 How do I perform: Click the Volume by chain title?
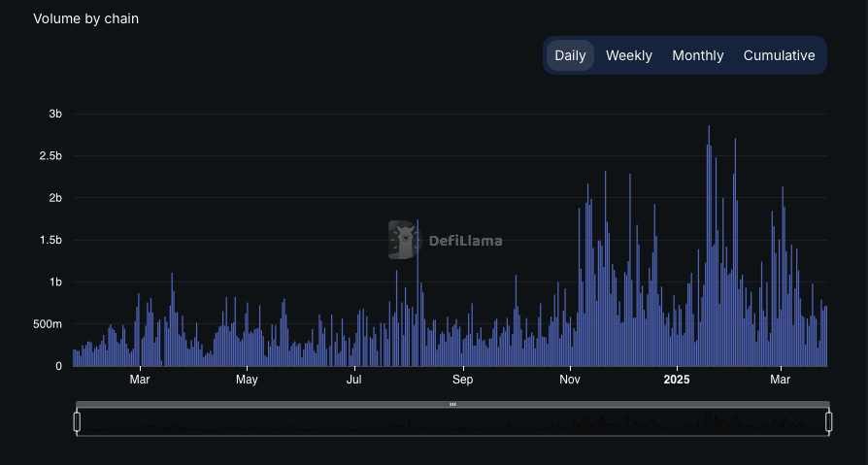click(85, 18)
